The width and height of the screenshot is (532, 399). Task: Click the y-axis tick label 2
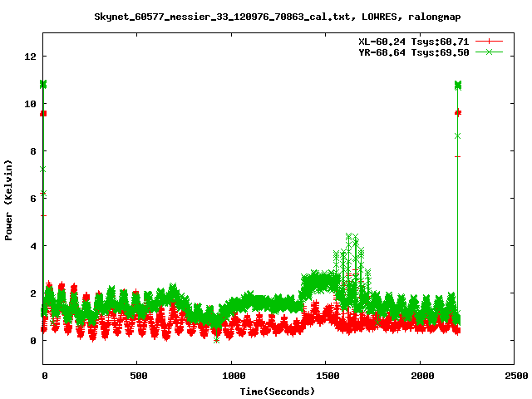coord(33,293)
